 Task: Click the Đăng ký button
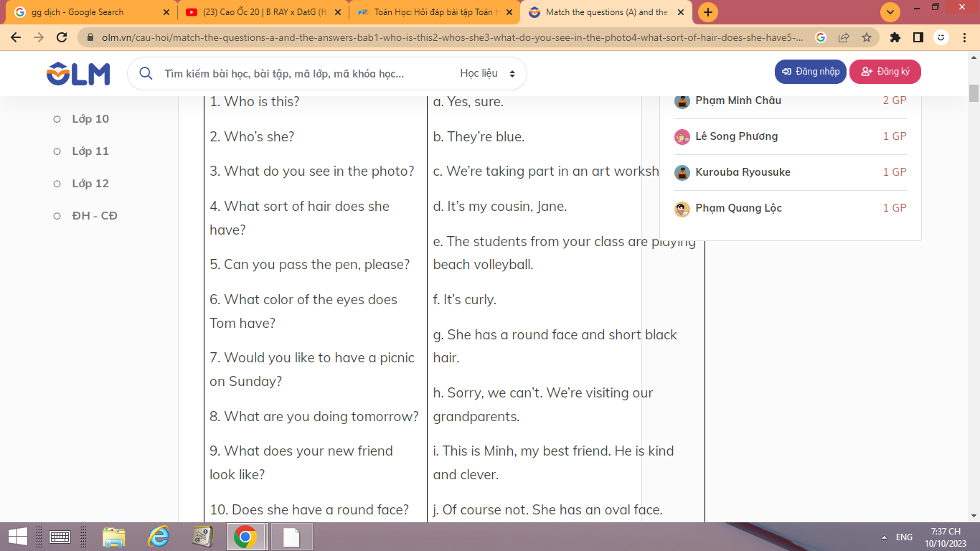[885, 72]
